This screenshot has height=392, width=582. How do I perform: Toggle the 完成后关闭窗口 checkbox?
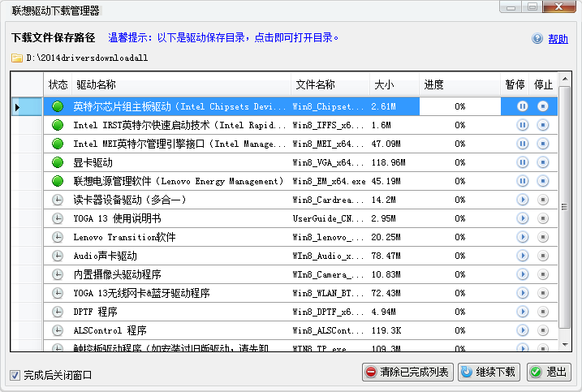tap(15, 375)
